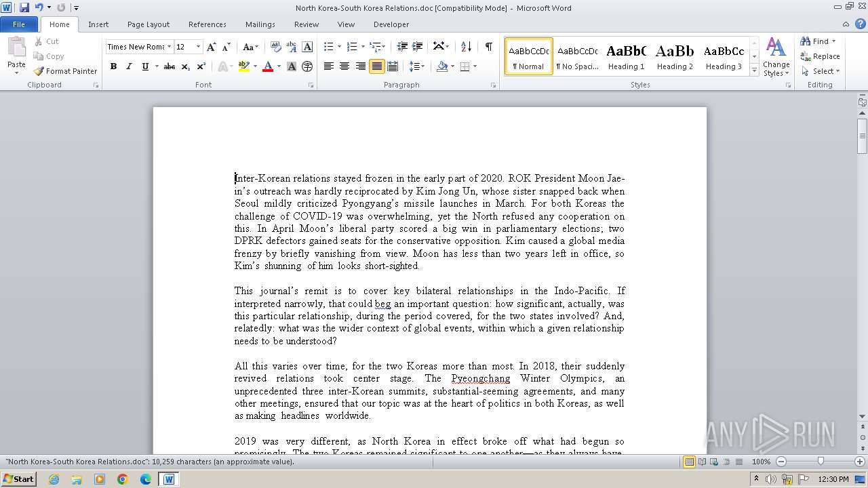Image resolution: width=868 pixels, height=488 pixels.
Task: Shrink the font size
Action: tap(226, 47)
